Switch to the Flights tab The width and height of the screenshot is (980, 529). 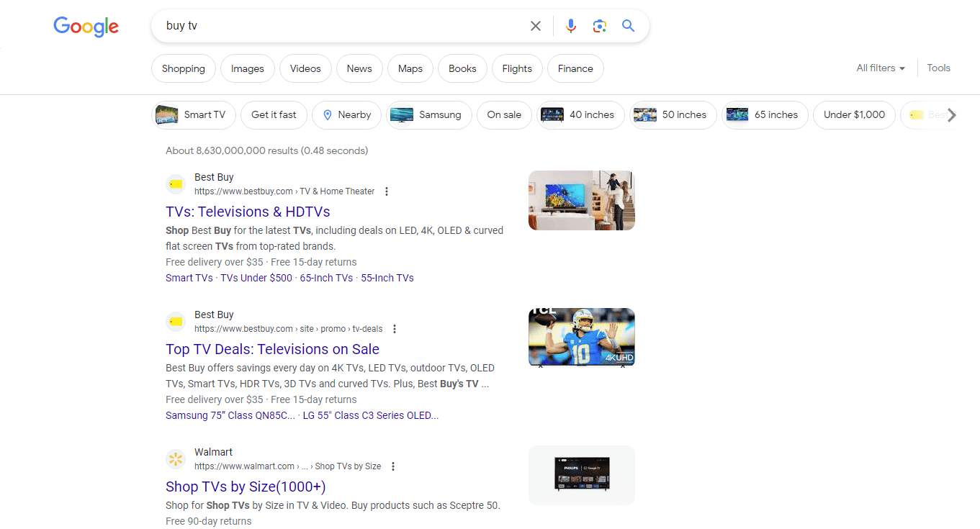(x=517, y=68)
